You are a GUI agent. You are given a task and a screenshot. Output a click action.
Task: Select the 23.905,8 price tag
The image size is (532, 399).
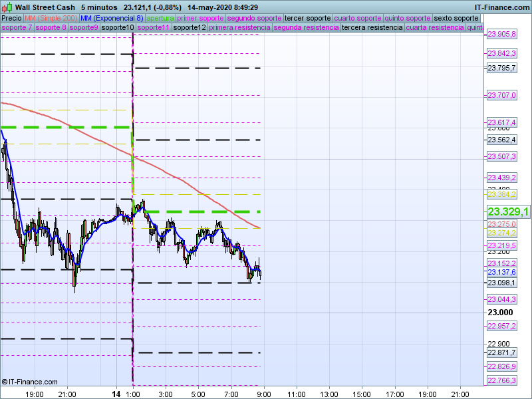502,34
